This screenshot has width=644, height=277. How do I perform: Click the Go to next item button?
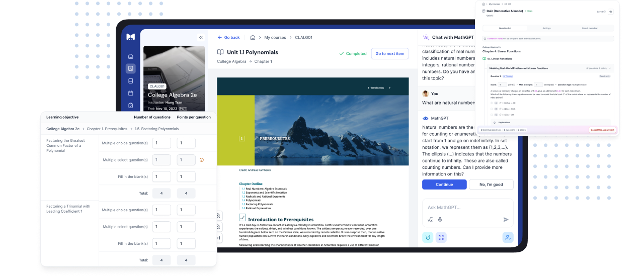coord(389,54)
